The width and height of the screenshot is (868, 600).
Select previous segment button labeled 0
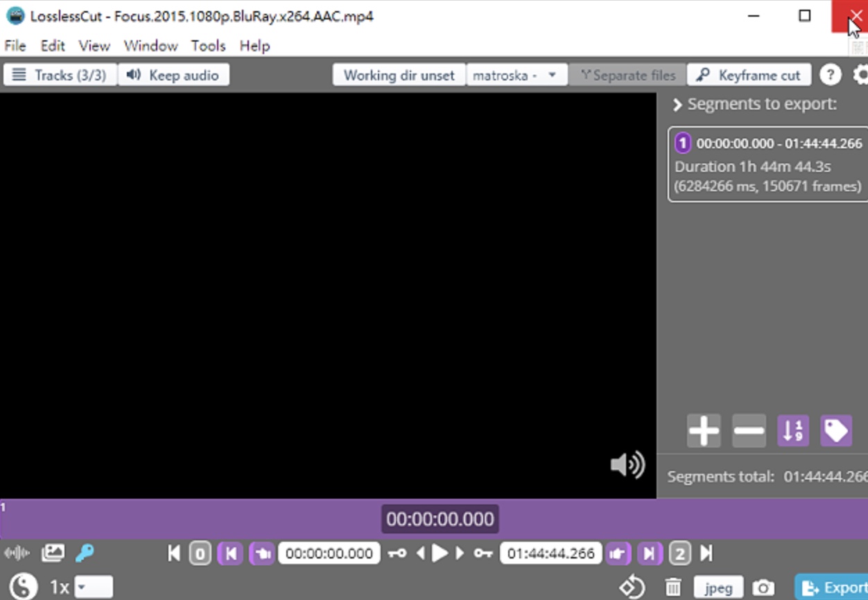pyautogui.click(x=200, y=554)
